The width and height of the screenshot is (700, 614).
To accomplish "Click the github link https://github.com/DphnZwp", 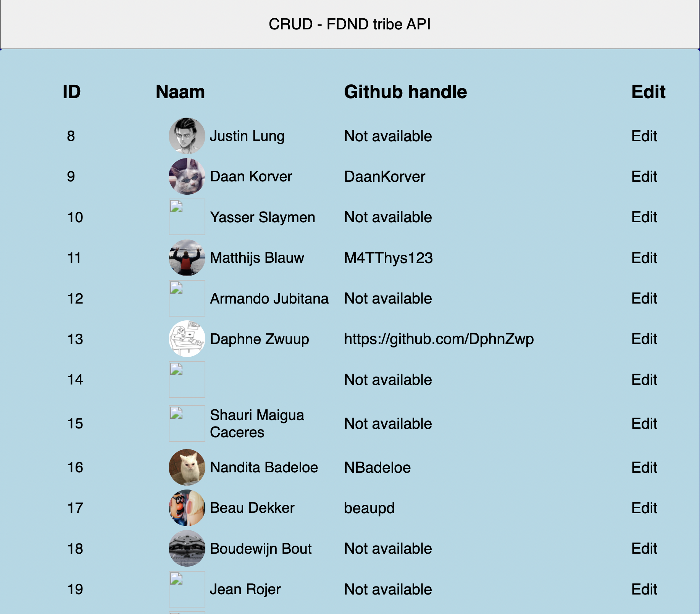I will coord(439,339).
